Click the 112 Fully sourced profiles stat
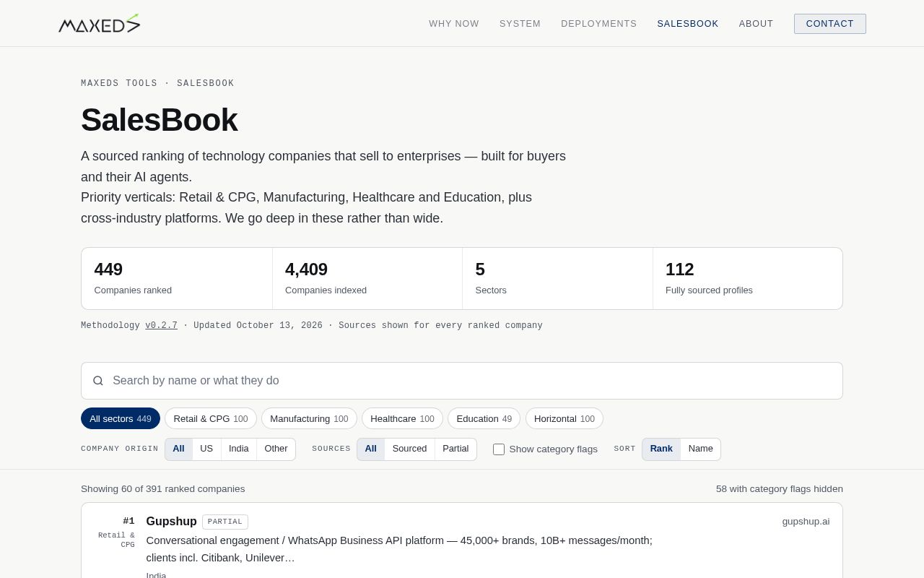Viewport: 924px width, 578px height. click(x=748, y=279)
